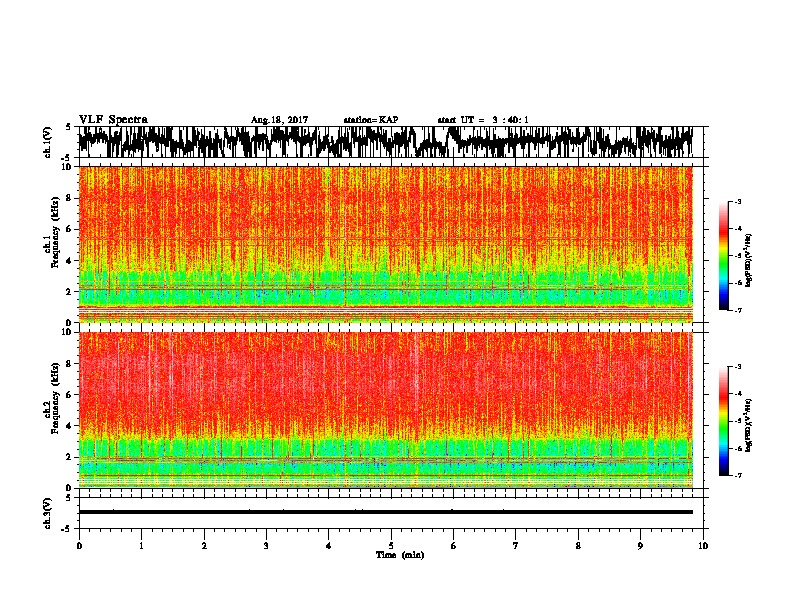Click time axis tick label '5'
The height and width of the screenshot is (612, 792).
pos(391,546)
